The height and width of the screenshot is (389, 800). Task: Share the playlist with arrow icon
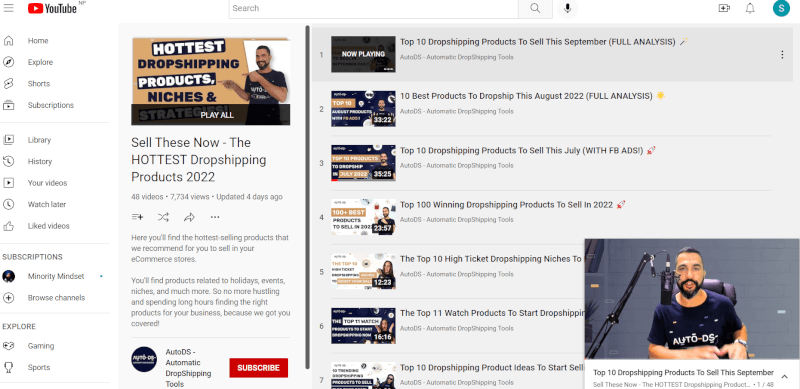point(189,217)
